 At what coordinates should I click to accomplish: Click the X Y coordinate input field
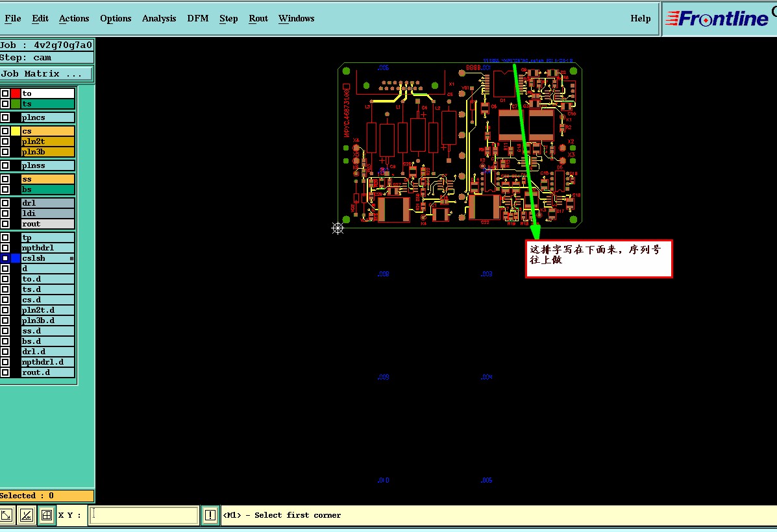coord(143,515)
